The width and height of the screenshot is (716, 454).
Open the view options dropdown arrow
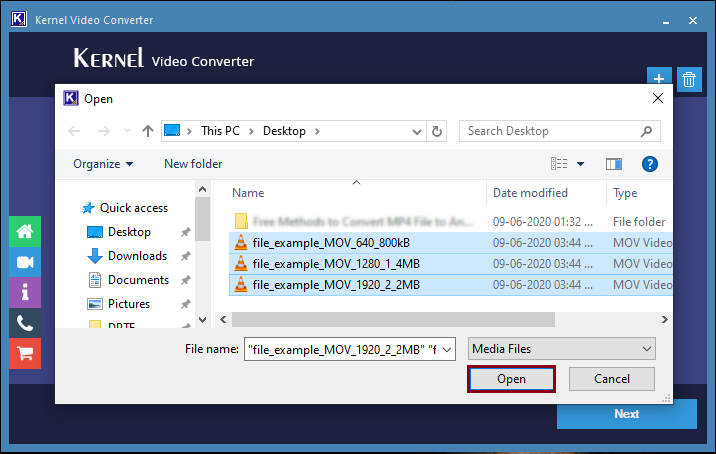click(x=580, y=164)
